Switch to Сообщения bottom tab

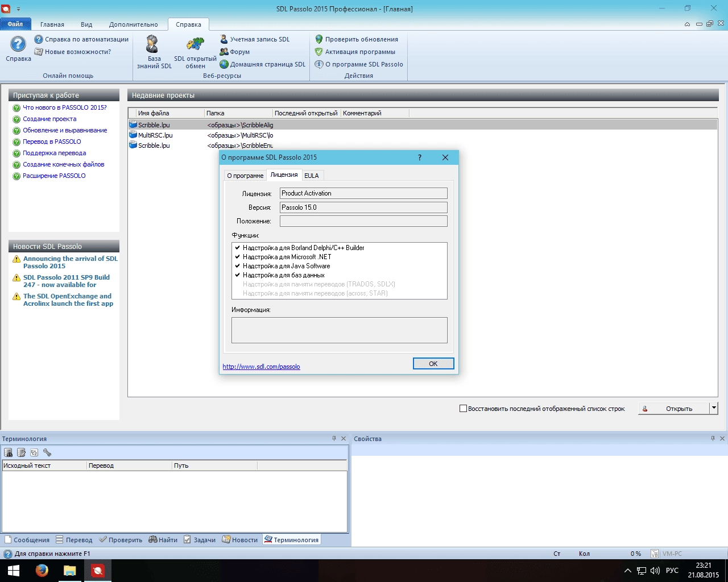pyautogui.click(x=27, y=540)
